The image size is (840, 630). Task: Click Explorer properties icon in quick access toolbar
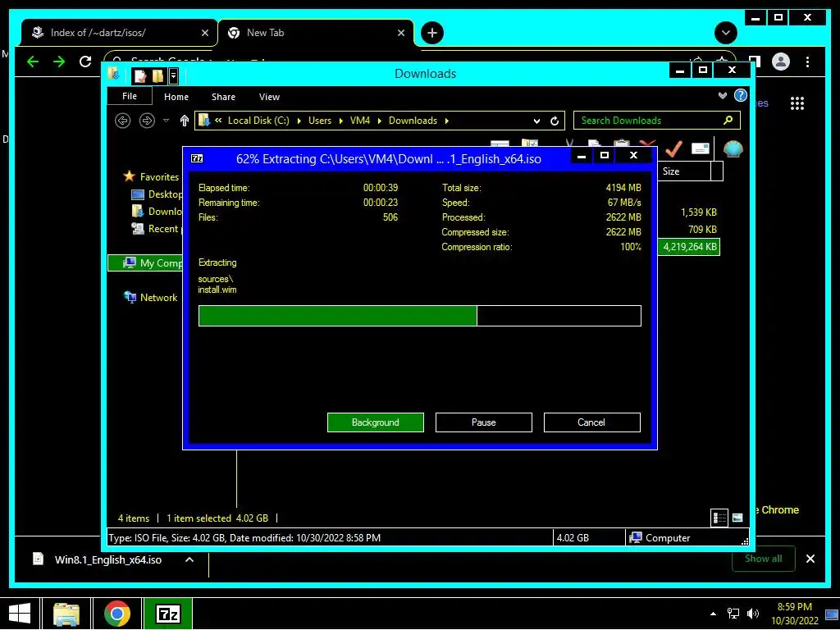tap(140, 75)
